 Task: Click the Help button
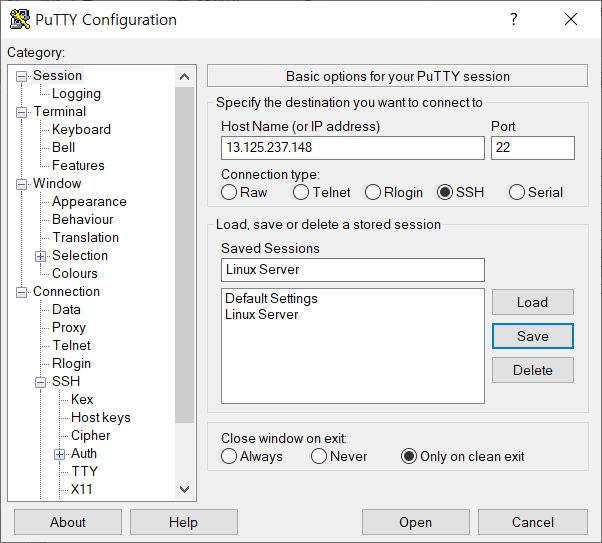(184, 522)
